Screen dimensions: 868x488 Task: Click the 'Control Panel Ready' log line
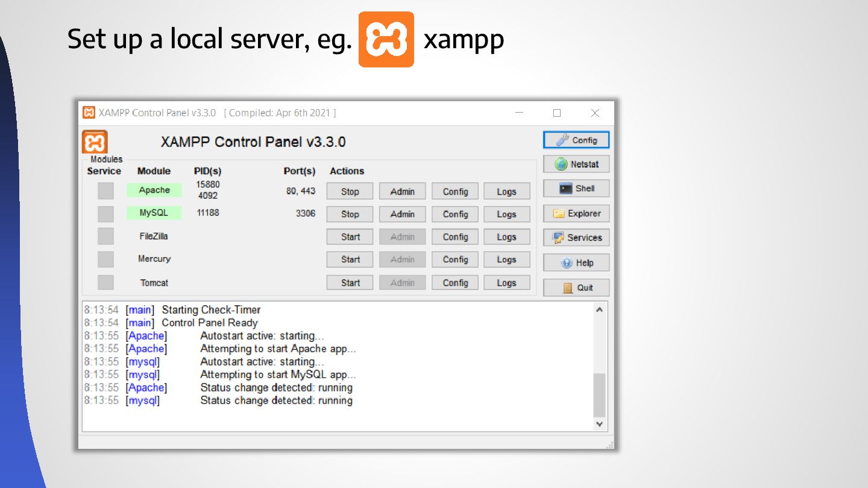click(x=210, y=322)
